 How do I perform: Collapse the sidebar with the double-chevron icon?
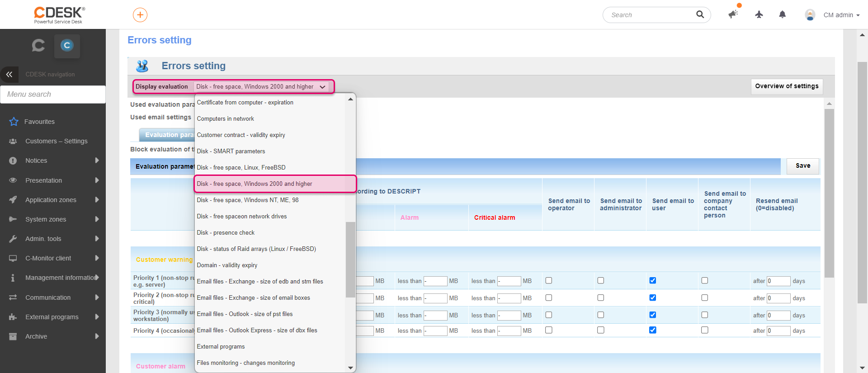pos(9,75)
